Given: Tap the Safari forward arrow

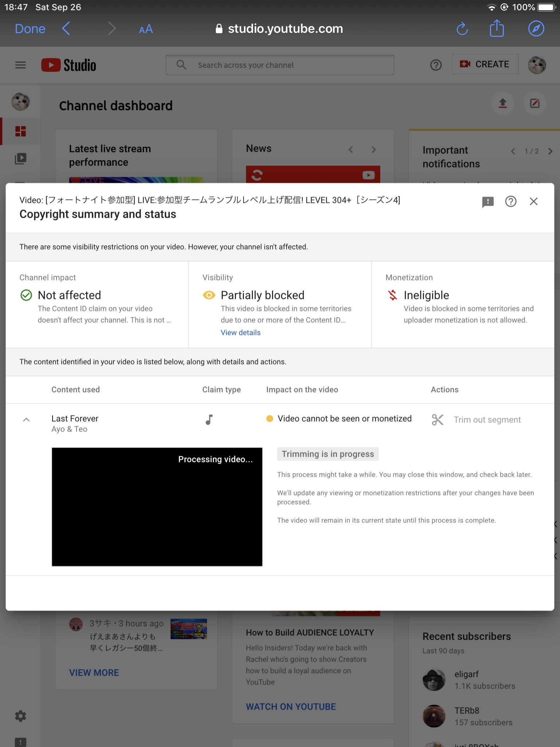Looking at the screenshot, I should point(112,28).
